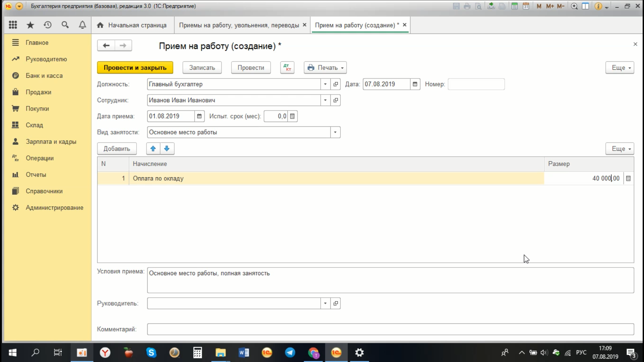Move row up with blue arrow
This screenshot has width=644, height=362.
pos(153,148)
